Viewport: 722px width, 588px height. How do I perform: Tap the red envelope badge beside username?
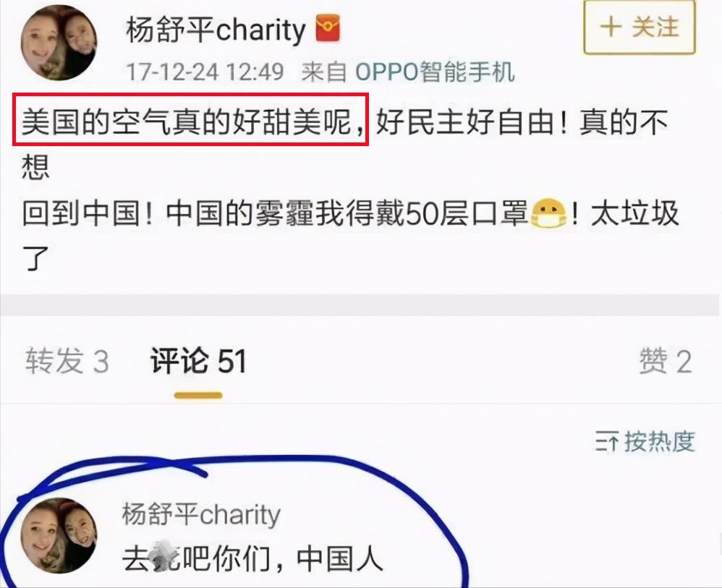(x=328, y=28)
